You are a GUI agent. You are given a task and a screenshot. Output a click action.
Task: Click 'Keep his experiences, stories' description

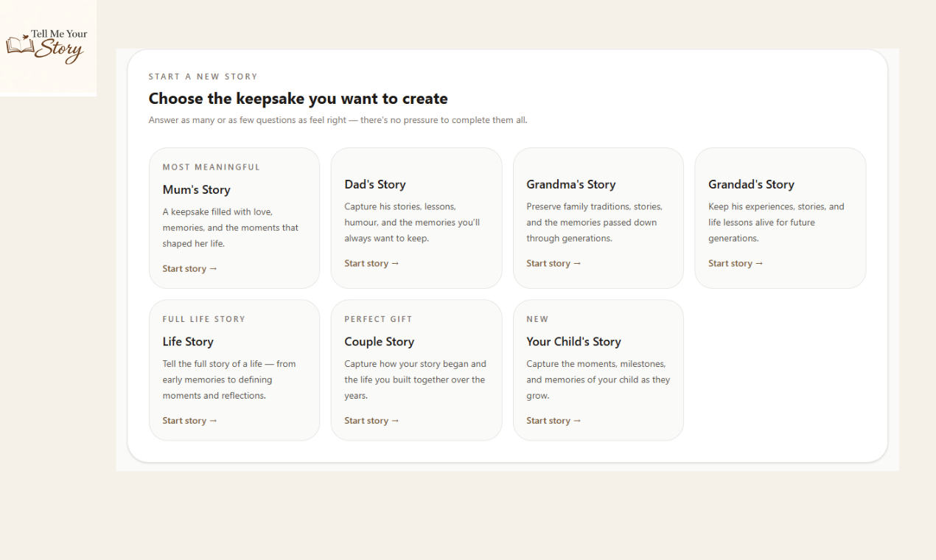(777, 223)
